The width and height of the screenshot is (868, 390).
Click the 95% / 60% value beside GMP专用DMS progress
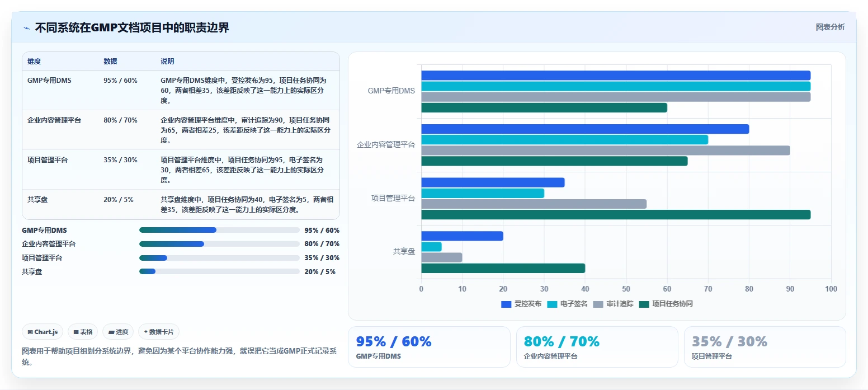coord(322,230)
